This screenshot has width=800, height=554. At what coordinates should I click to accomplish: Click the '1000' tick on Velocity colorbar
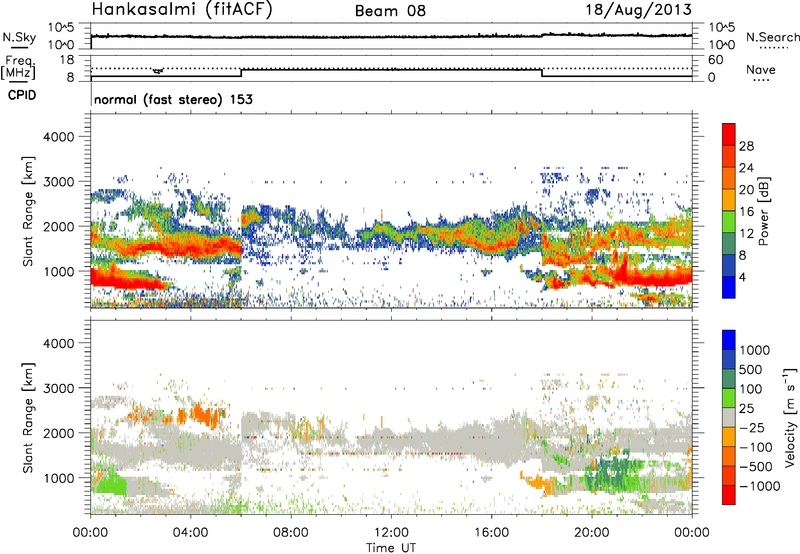(x=755, y=350)
